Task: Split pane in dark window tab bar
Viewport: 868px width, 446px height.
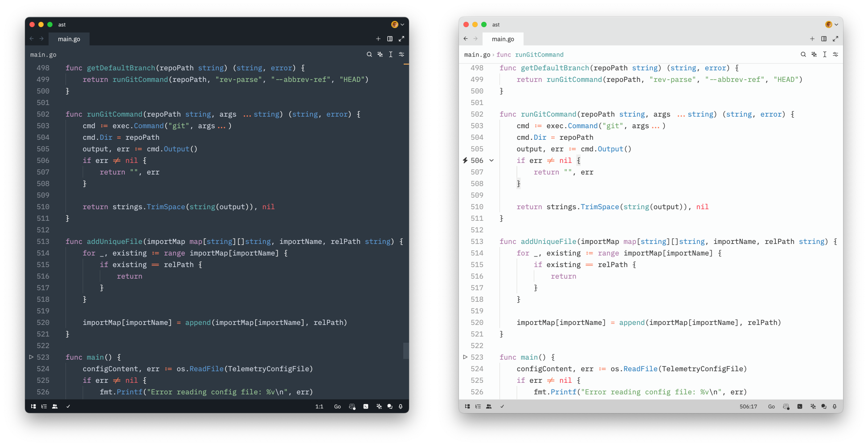Action: 390,39
